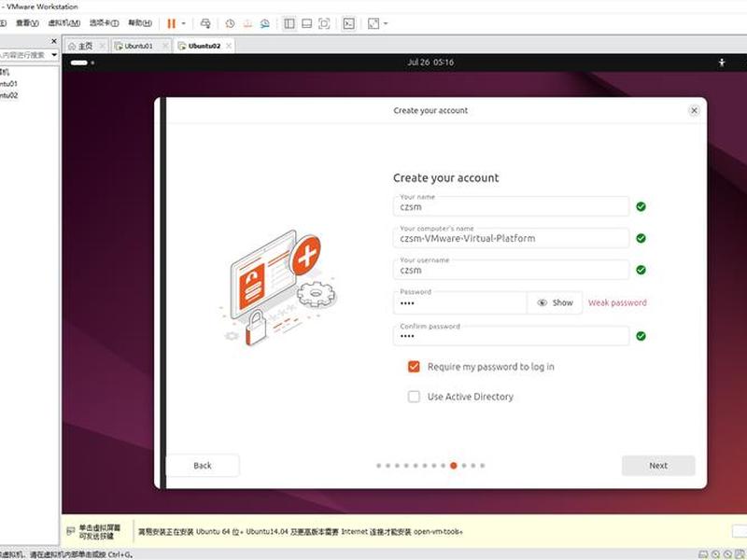Open the stretch display dropdown arrow
This screenshot has height=560, width=747.
pos(386,23)
